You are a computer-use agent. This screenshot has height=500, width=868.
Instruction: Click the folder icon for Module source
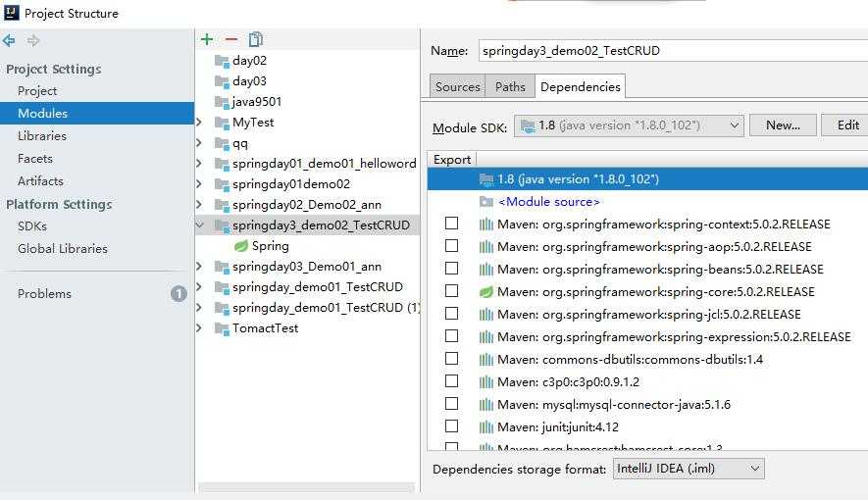(x=486, y=202)
